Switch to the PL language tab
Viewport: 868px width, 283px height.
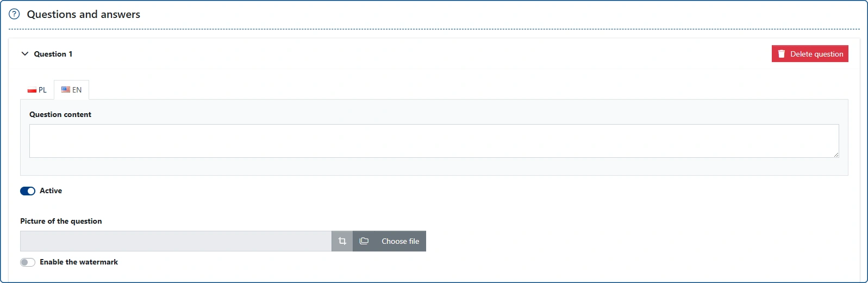[x=37, y=90]
